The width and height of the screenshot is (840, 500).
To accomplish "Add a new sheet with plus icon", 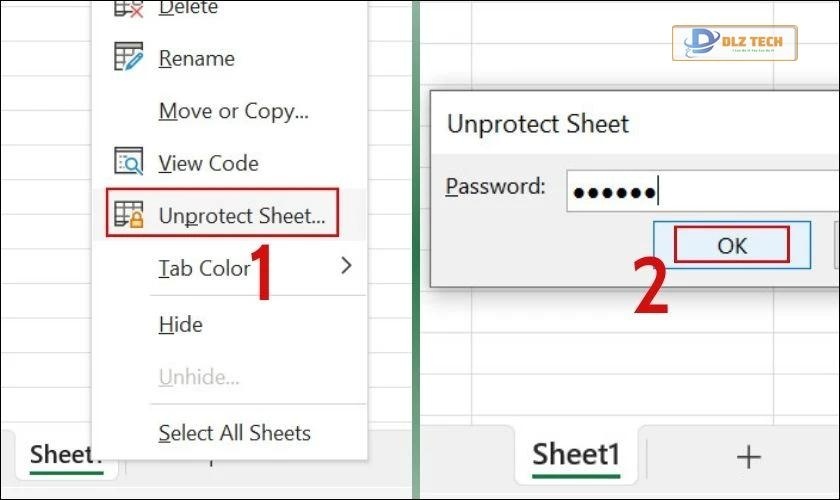I will click(748, 457).
